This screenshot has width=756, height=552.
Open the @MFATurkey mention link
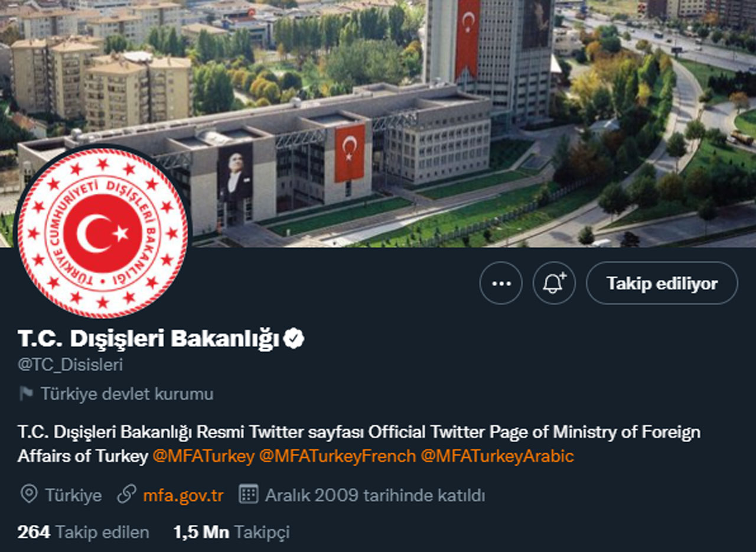(203, 456)
